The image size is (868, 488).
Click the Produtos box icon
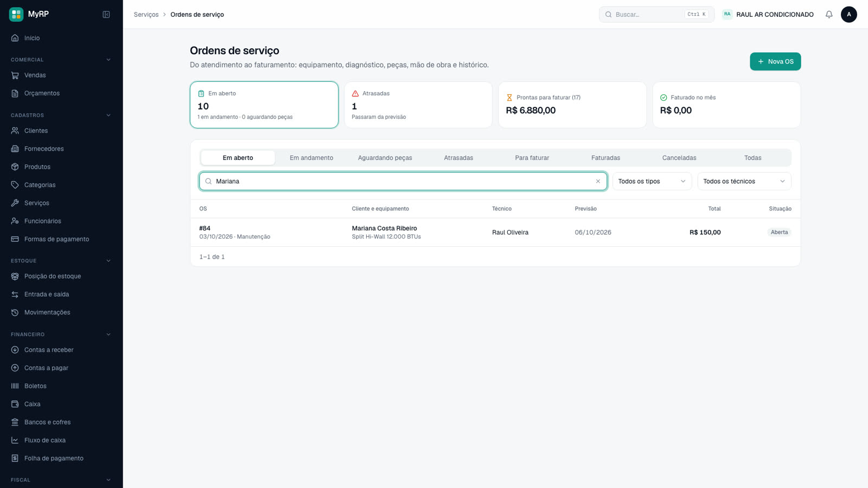pos(15,167)
